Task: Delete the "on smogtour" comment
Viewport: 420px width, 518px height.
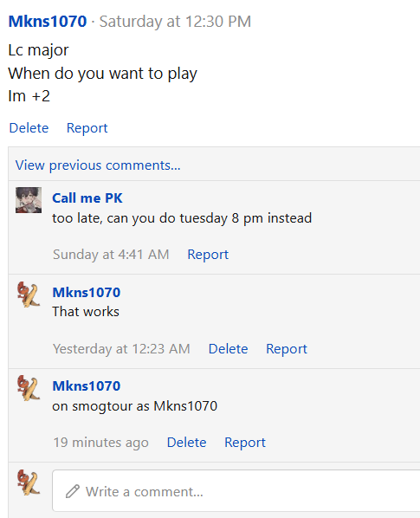Action: pos(186,443)
